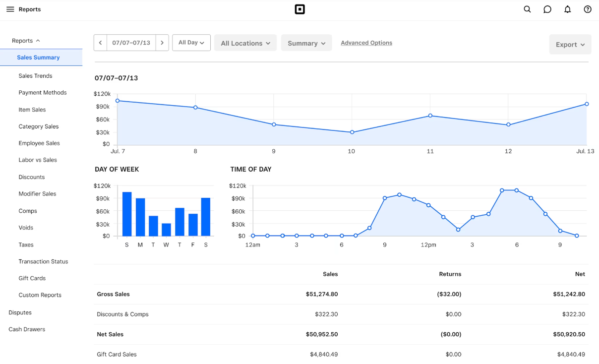View notifications via the bell icon
The height and width of the screenshot is (364, 599).
click(x=568, y=9)
